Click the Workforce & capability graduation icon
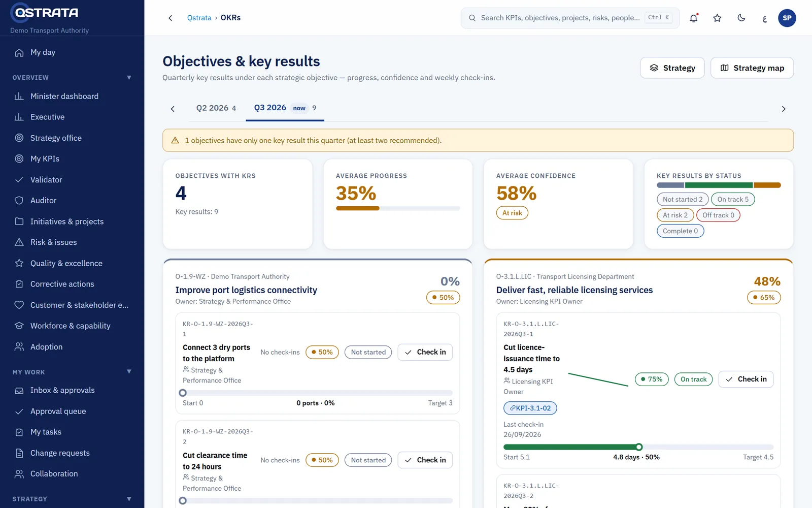 click(x=19, y=326)
